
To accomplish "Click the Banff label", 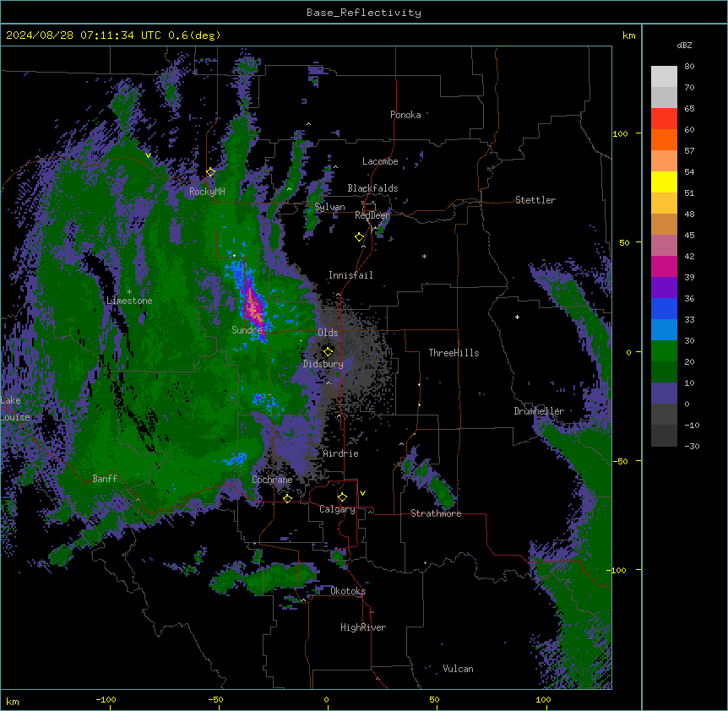I will coord(105,479).
